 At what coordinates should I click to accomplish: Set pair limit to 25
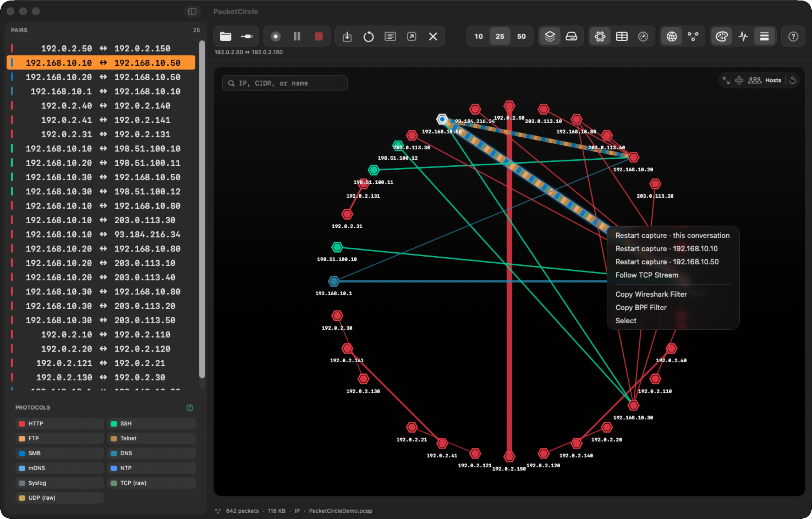[x=500, y=36]
